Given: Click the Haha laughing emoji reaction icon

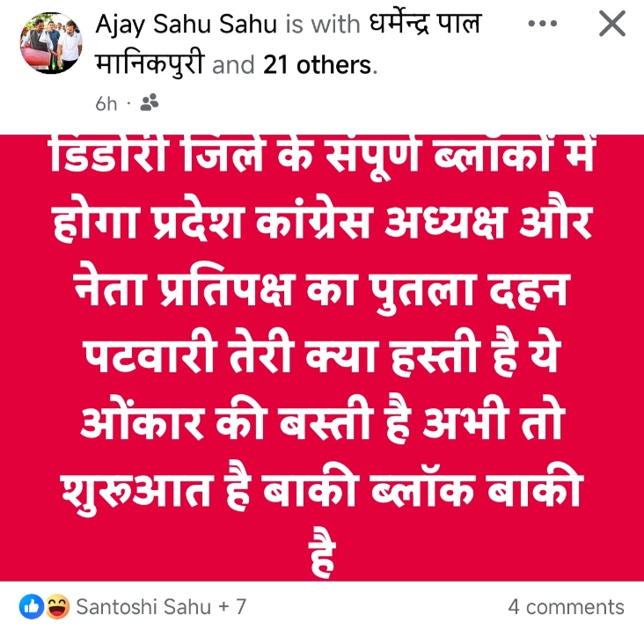Looking at the screenshot, I should point(57,606).
